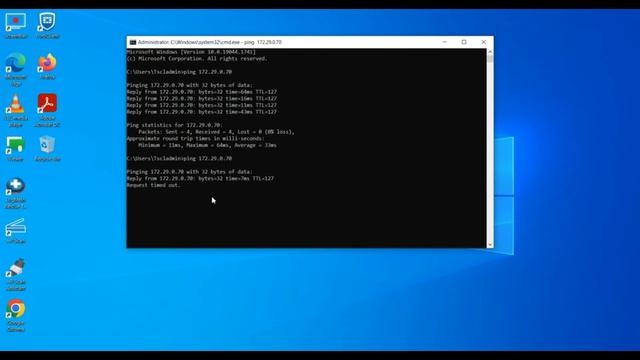The height and width of the screenshot is (360, 640).
Task: Open the desktop shortcut with white plus icon
Action: click(x=16, y=193)
